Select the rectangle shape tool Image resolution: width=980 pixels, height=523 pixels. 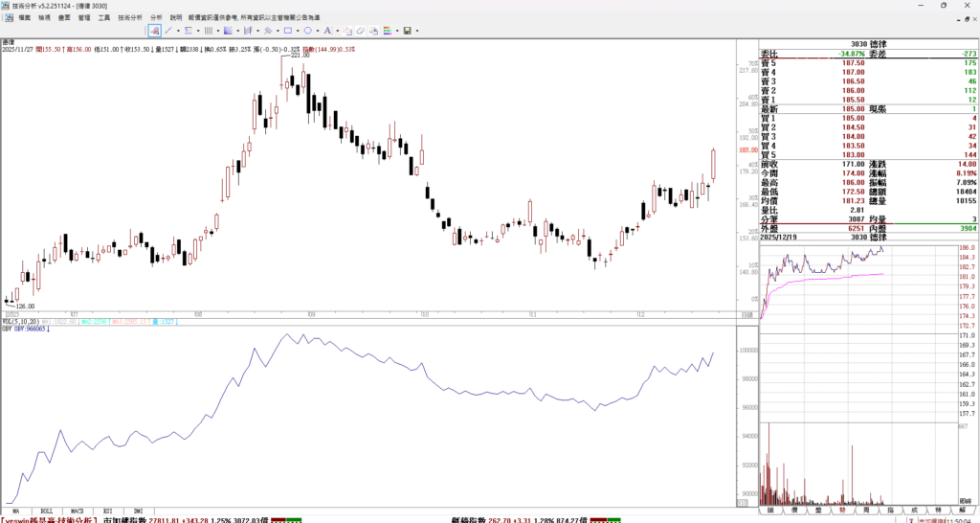[x=288, y=31]
